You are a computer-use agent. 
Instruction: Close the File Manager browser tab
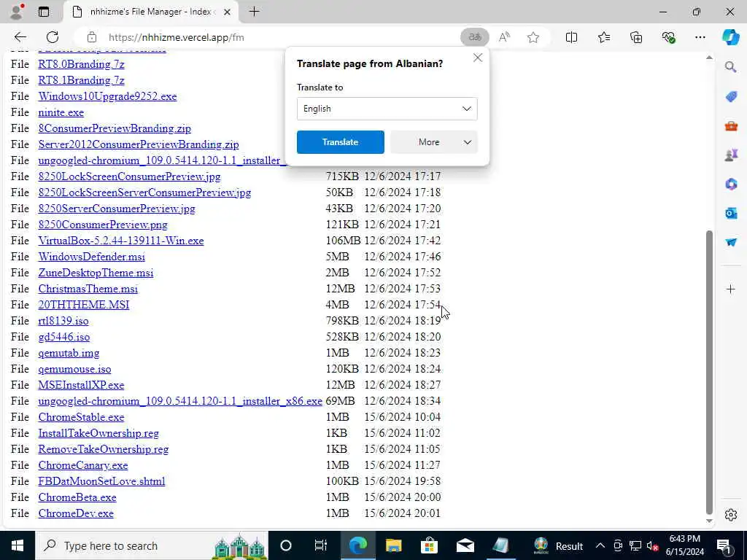click(228, 12)
